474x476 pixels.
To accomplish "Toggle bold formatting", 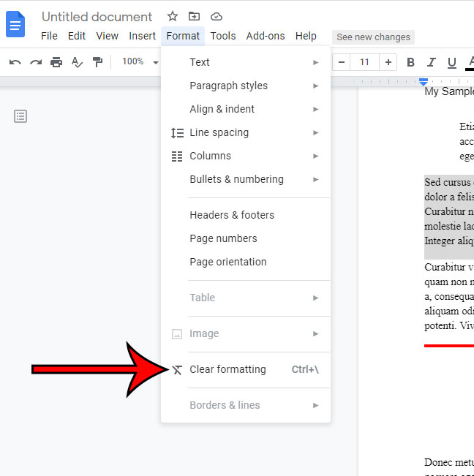I will click(x=410, y=62).
